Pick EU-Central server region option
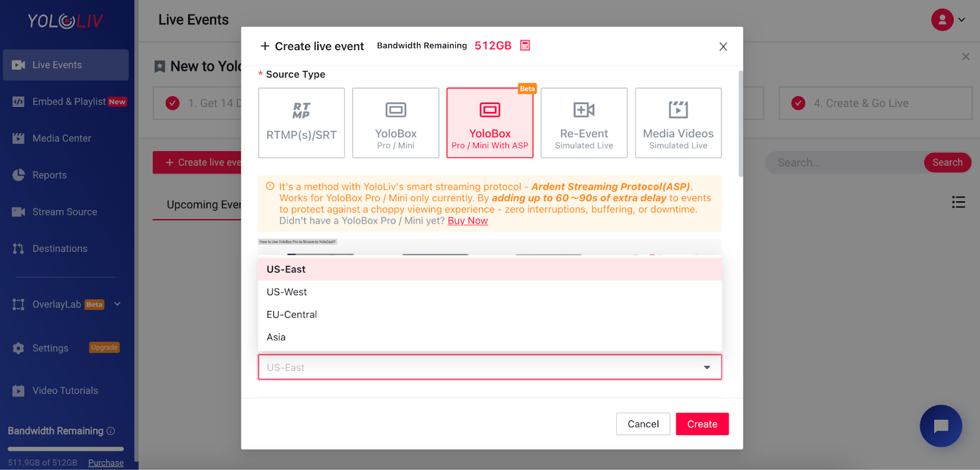Viewport: 980px width, 470px height. (490, 315)
